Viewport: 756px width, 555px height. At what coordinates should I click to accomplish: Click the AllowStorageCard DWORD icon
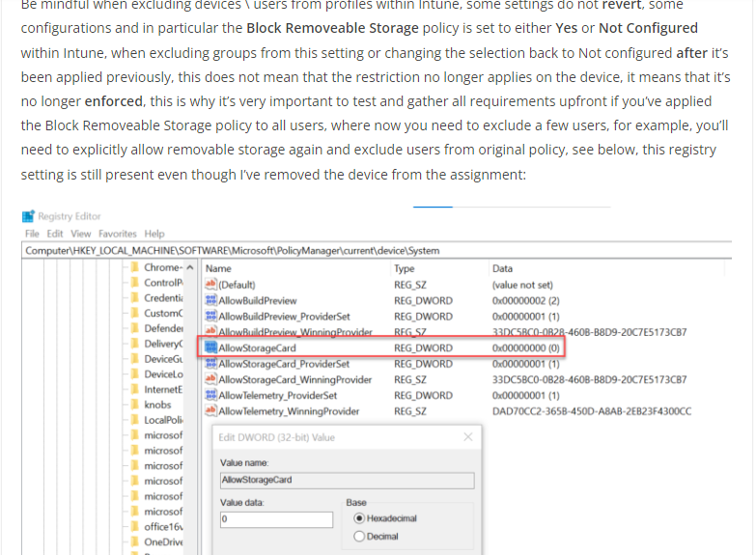tap(210, 347)
